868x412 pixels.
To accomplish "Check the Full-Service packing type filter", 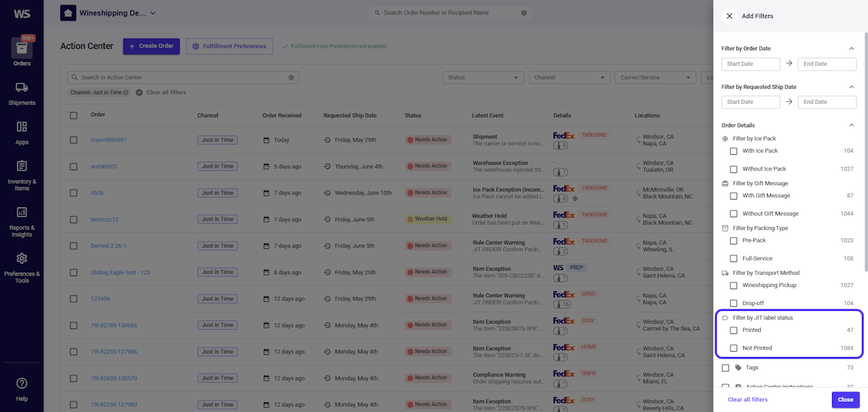I will 733,259.
